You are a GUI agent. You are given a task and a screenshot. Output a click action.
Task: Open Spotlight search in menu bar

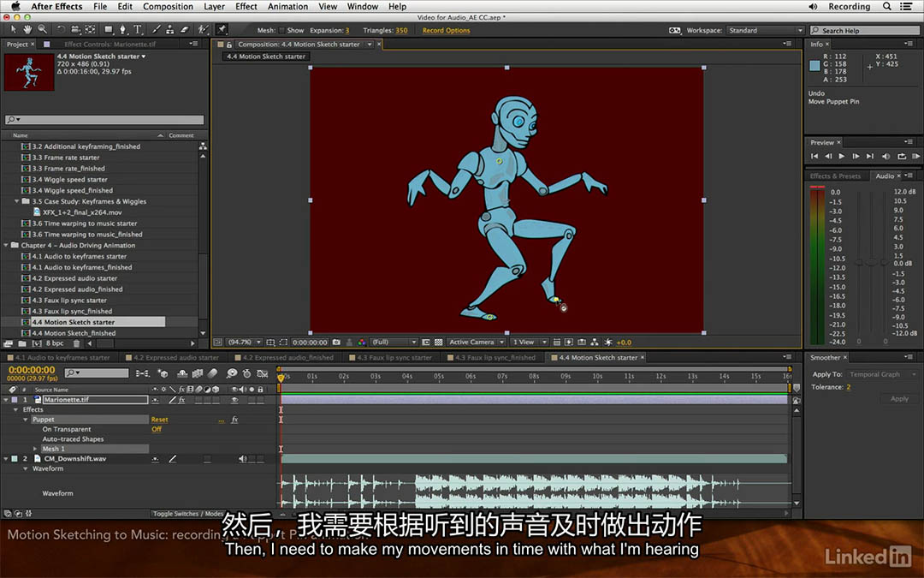[x=887, y=7]
